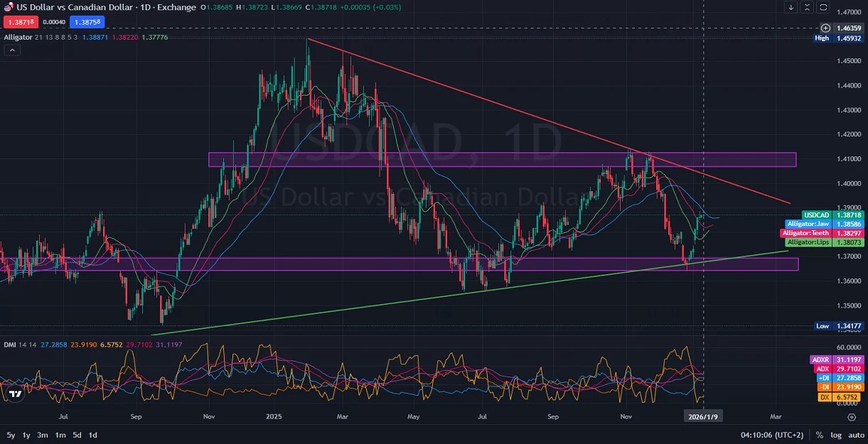Open timezone menu showing 04:10:06 (UTC+2)
The image size is (868, 444).
click(x=773, y=435)
